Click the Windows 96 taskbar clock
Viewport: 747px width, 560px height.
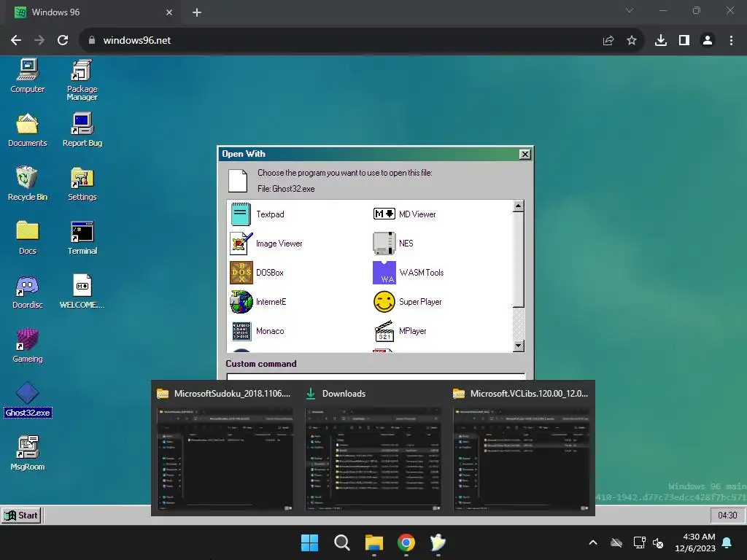(727, 516)
